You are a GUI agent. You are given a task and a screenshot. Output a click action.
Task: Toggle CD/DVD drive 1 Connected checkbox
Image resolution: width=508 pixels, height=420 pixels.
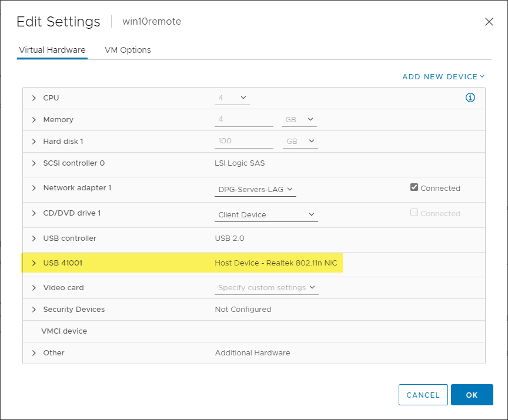[x=415, y=213]
